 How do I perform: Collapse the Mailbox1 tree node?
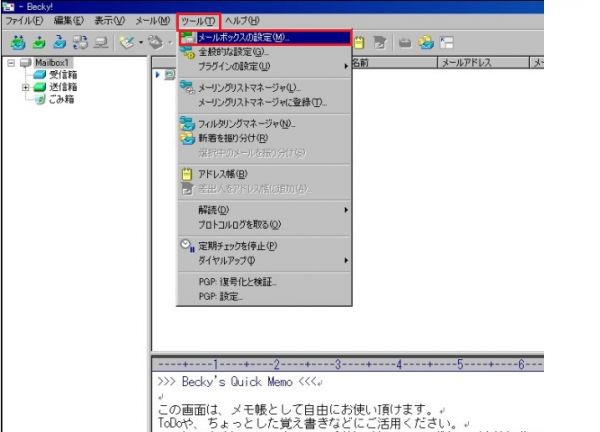coord(11,62)
